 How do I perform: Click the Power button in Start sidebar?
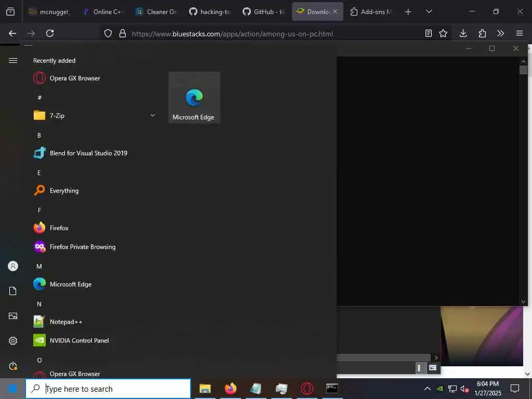(13, 366)
